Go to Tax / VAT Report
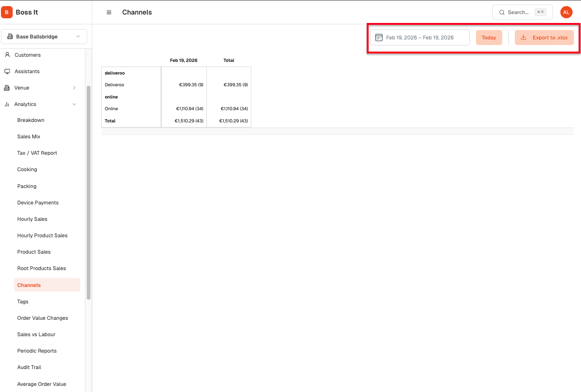The width and height of the screenshot is (581, 392). coord(37,153)
